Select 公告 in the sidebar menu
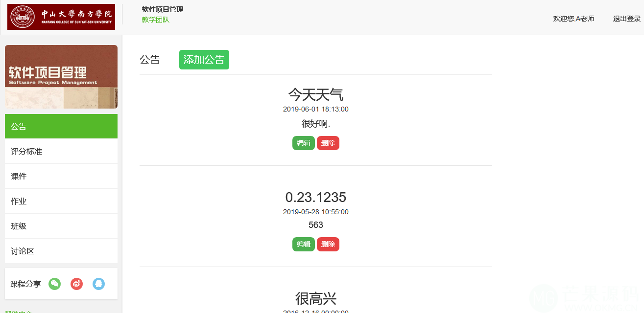644x313 pixels. click(x=61, y=126)
